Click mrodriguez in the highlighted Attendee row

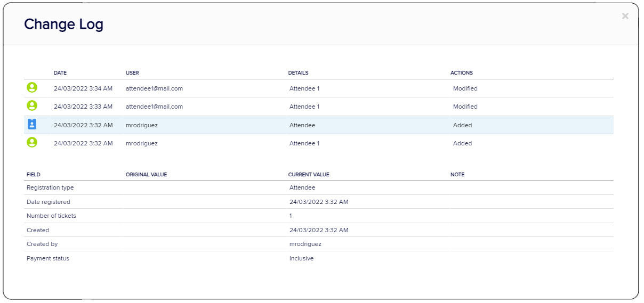tap(142, 125)
